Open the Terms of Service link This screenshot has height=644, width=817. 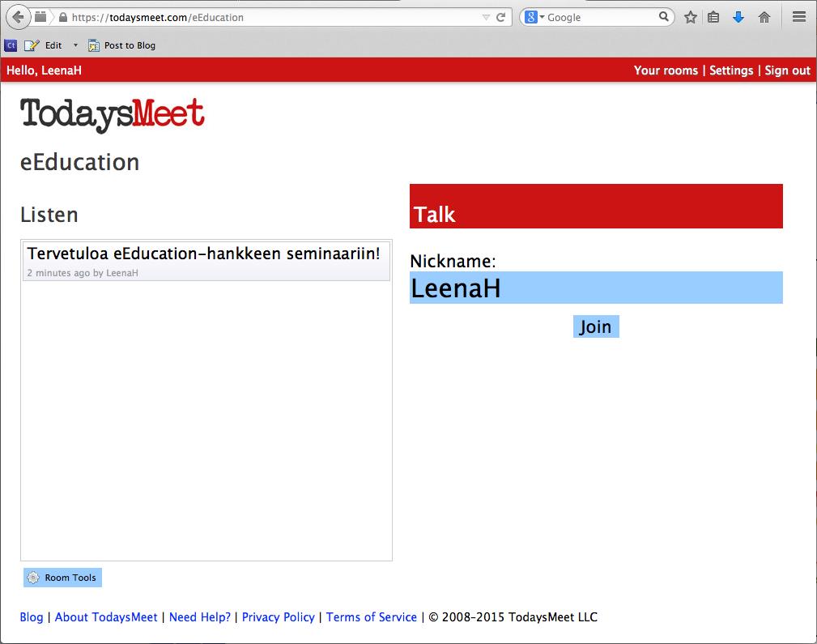[x=372, y=617]
